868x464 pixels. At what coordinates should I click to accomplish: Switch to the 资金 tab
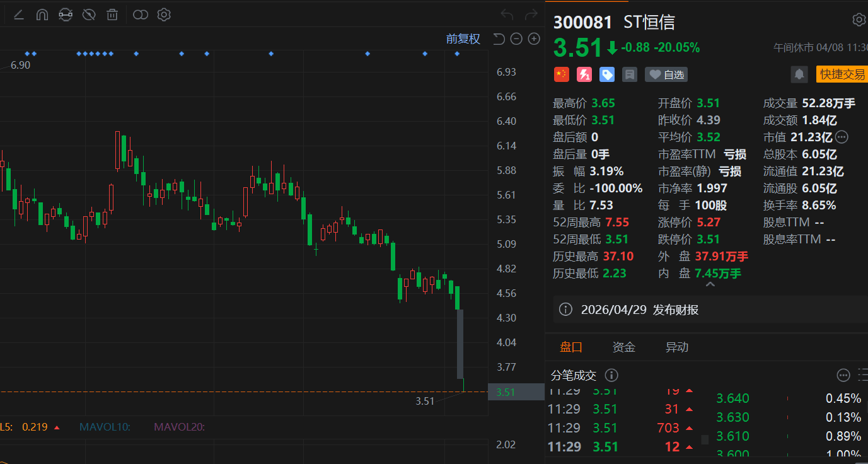point(623,347)
